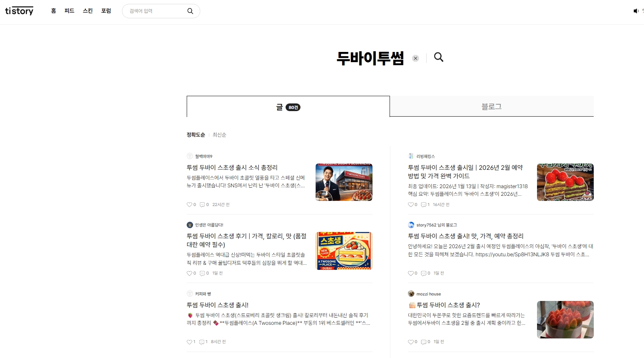
Task: Click blog name 인생은 아름답다!
Action: pyautogui.click(x=209, y=225)
